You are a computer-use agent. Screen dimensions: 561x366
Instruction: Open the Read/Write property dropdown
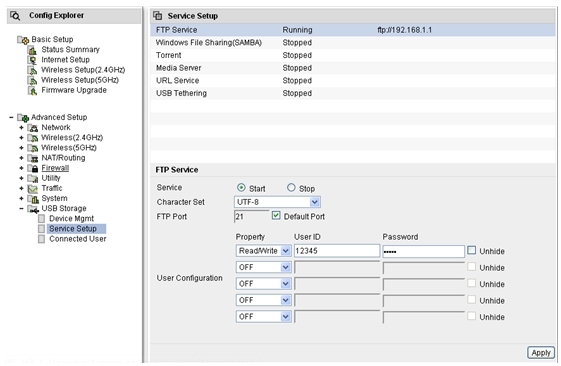[x=263, y=251]
